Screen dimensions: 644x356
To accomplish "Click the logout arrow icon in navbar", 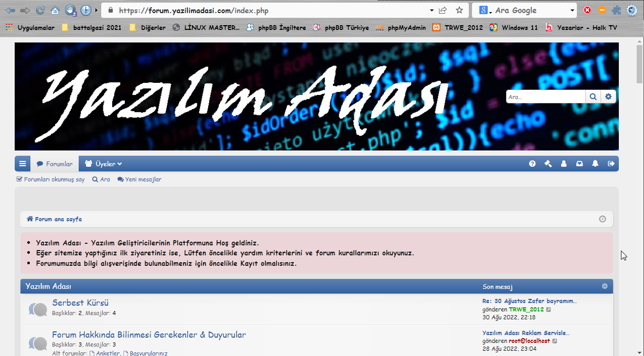I will pos(611,164).
